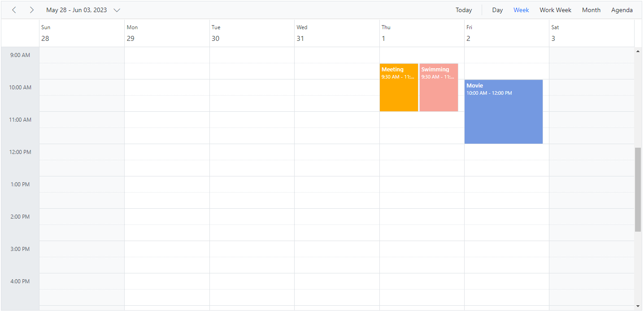This screenshot has width=644, height=312.
Task: Open the Swimming appointment
Action: tap(439, 88)
